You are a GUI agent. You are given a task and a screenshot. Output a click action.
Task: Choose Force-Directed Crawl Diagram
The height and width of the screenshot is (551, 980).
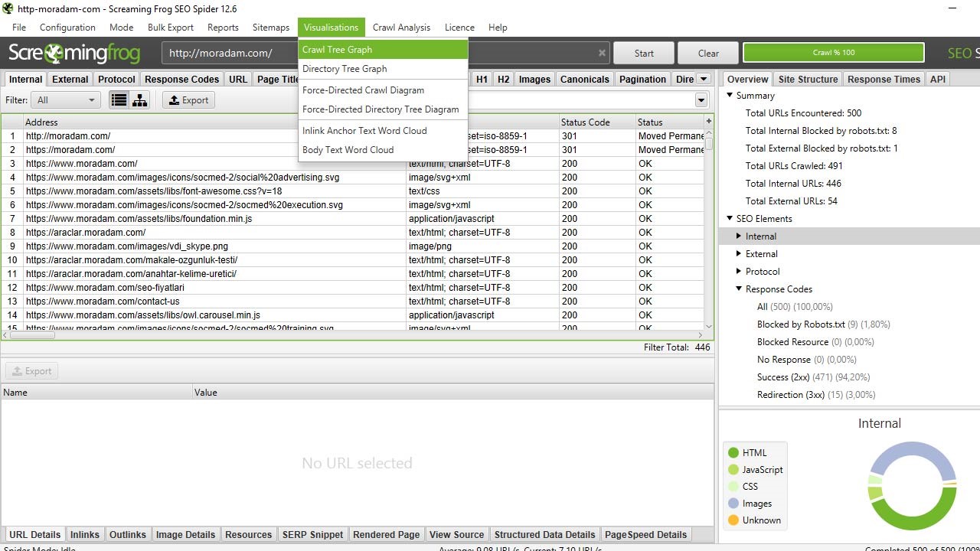[383, 90]
